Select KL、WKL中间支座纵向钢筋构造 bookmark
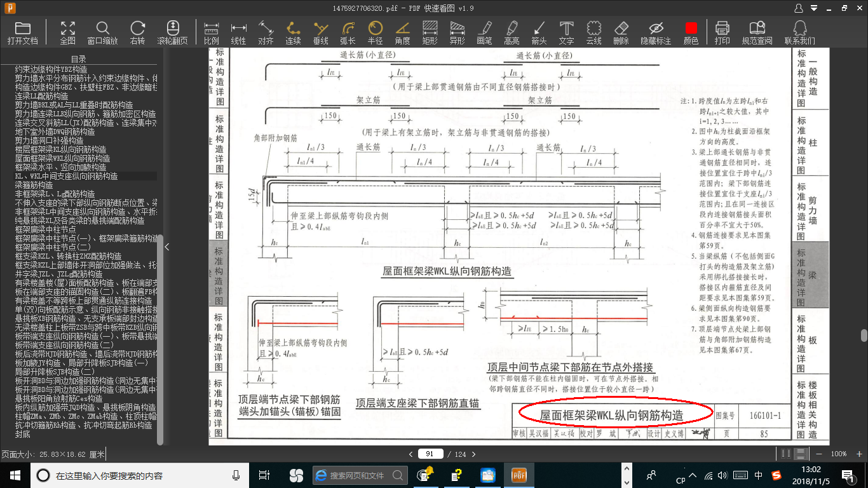868x488 pixels. [66, 176]
